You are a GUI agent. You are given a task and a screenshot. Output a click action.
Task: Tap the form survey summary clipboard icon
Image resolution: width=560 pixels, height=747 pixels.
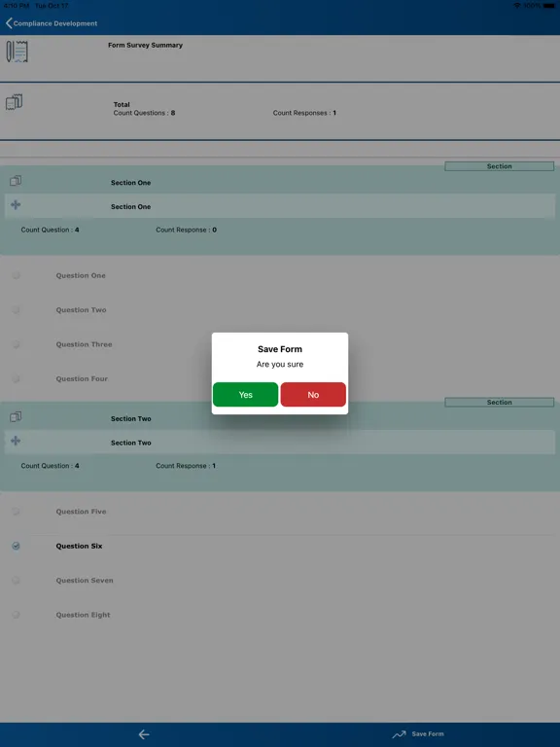tap(17, 52)
